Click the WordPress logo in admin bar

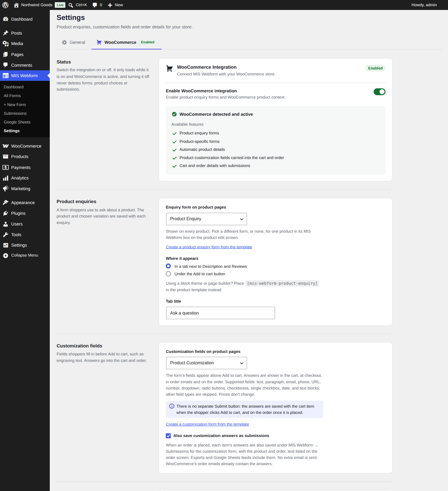[5, 5]
